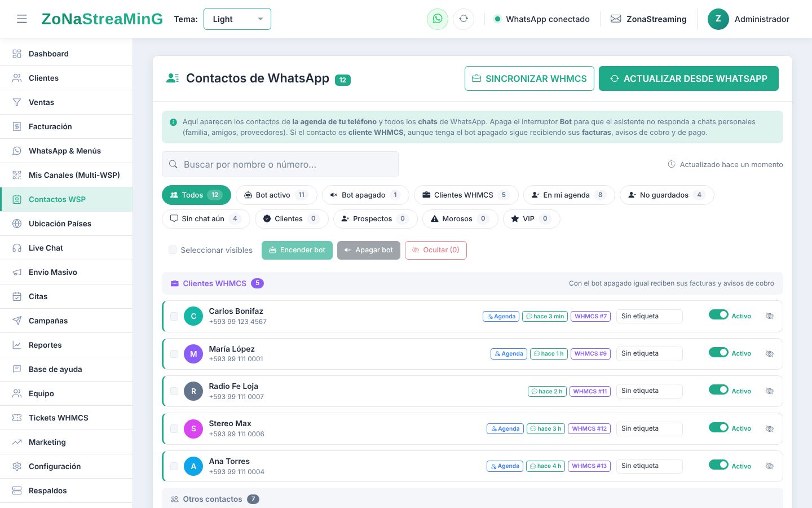
Task: Hide the Ana Torres contact with eye icon
Action: click(x=769, y=466)
